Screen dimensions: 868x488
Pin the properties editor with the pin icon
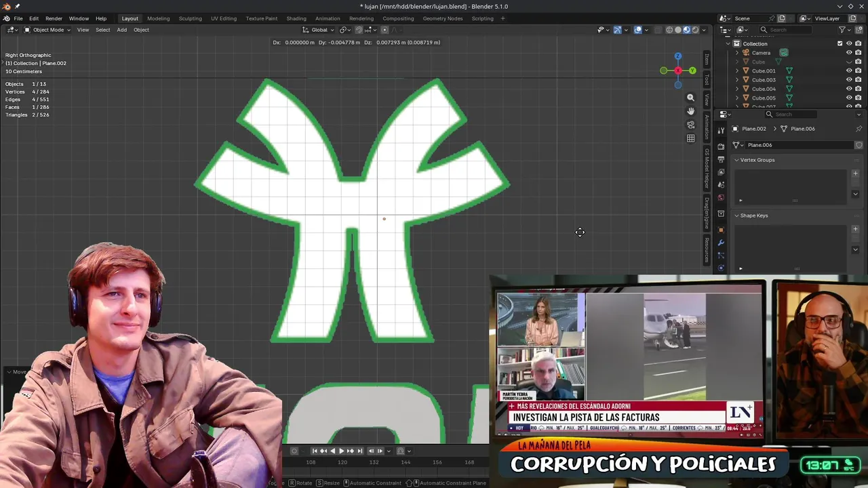coord(859,129)
